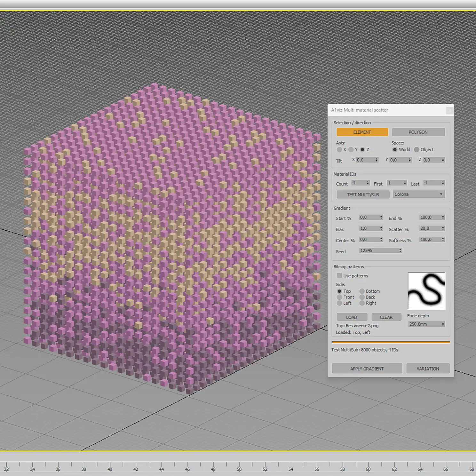476x476 pixels.
Task: Click the gradient Start % field
Action: click(x=369, y=218)
